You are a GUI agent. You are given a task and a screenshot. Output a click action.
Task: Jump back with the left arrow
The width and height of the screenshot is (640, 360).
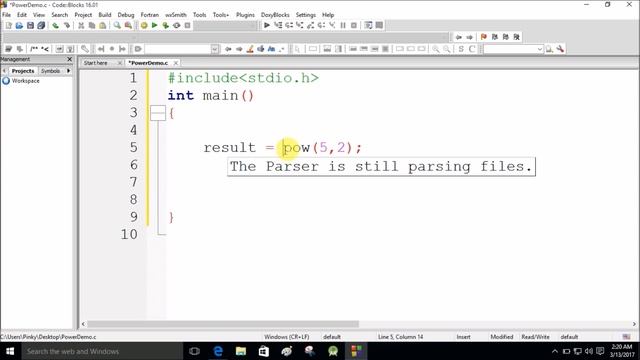458,37
